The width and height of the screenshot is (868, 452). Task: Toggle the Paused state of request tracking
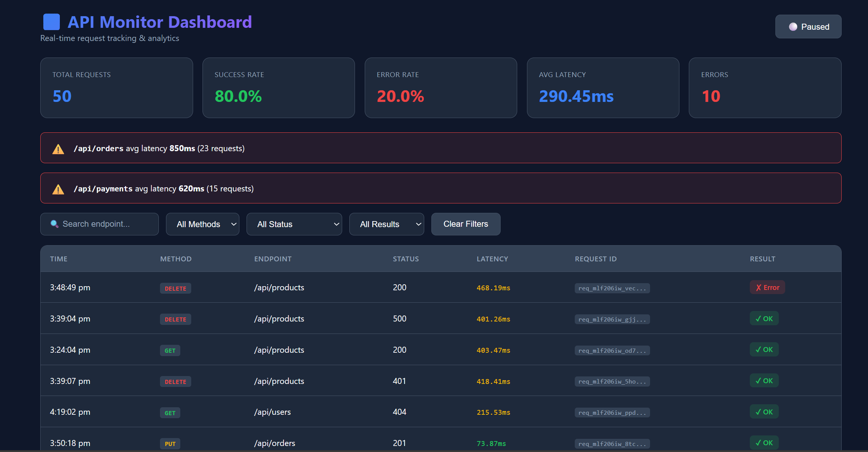click(x=808, y=26)
